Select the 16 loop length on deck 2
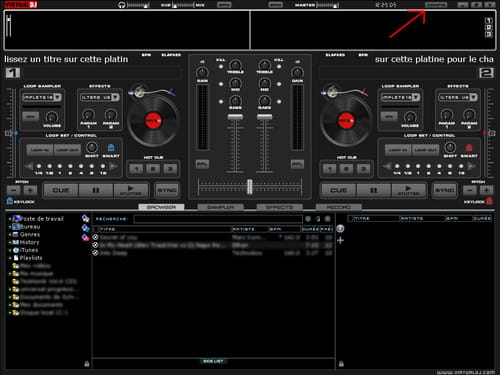Viewport: 500px width, 375px height. 461,166
